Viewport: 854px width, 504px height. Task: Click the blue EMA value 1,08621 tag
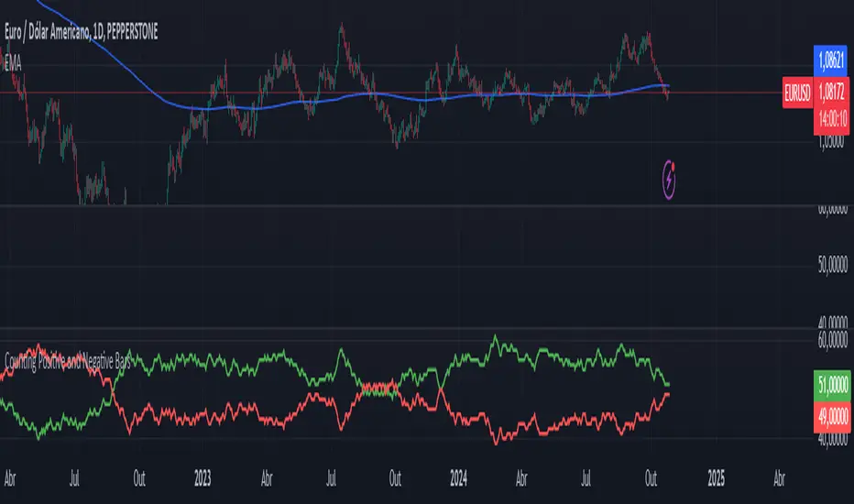pos(830,60)
